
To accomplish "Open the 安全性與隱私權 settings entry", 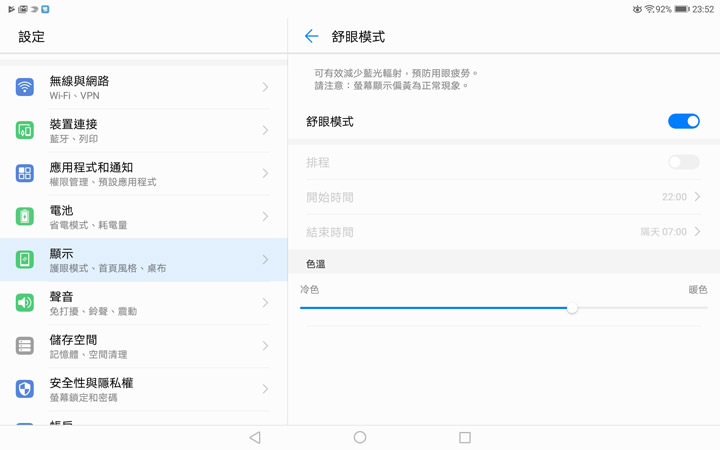I will [x=144, y=389].
